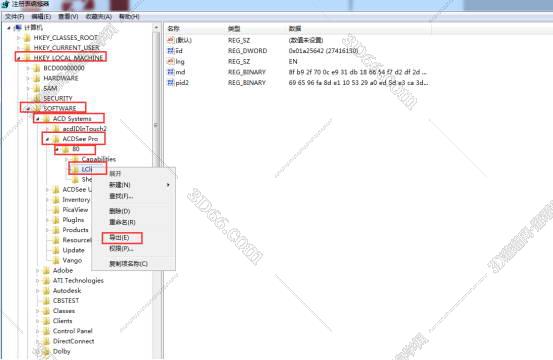Collapse the SOFTWARE key arrow
This screenshot has height=360, width=553.
point(29,109)
